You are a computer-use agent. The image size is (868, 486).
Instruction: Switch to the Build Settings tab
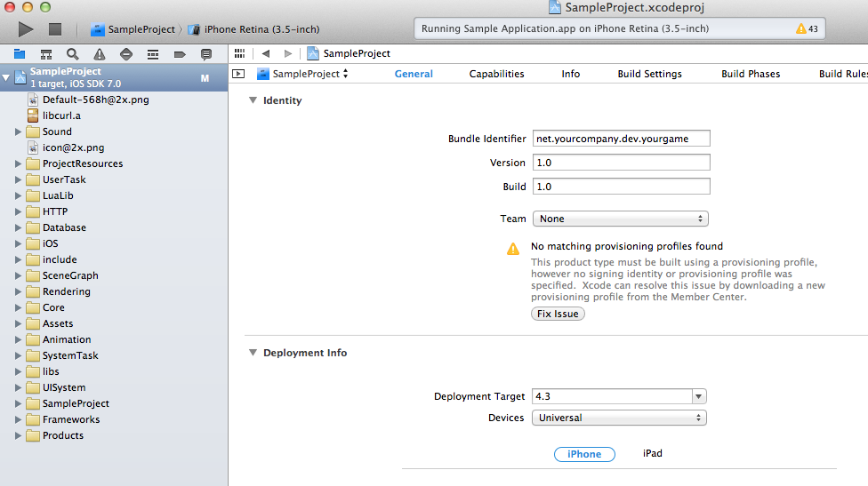tap(649, 74)
